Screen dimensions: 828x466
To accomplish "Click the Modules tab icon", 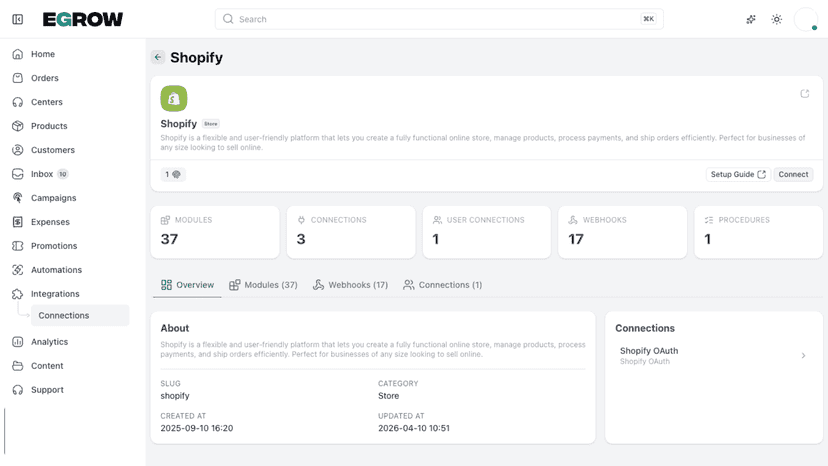I will point(234,285).
